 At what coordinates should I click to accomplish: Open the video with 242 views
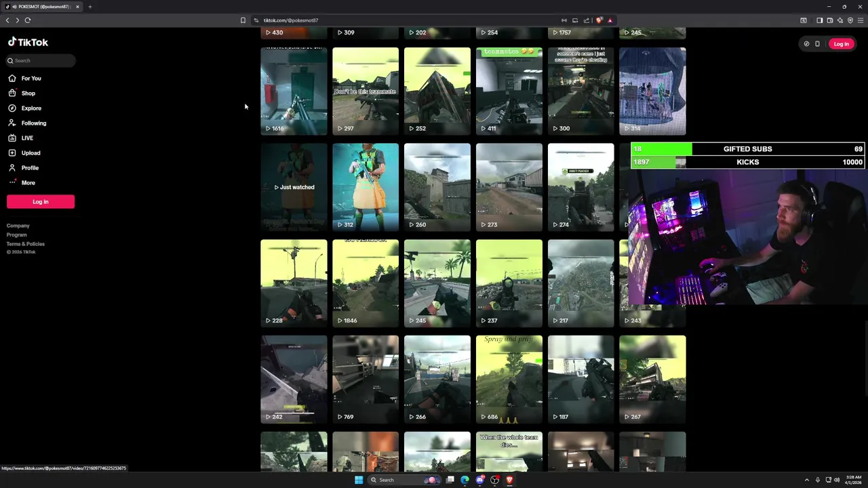click(294, 380)
